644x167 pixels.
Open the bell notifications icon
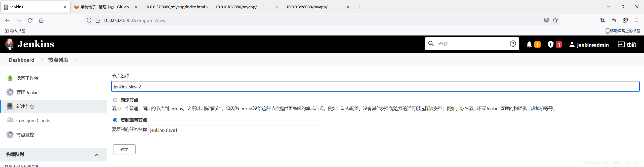click(529, 45)
